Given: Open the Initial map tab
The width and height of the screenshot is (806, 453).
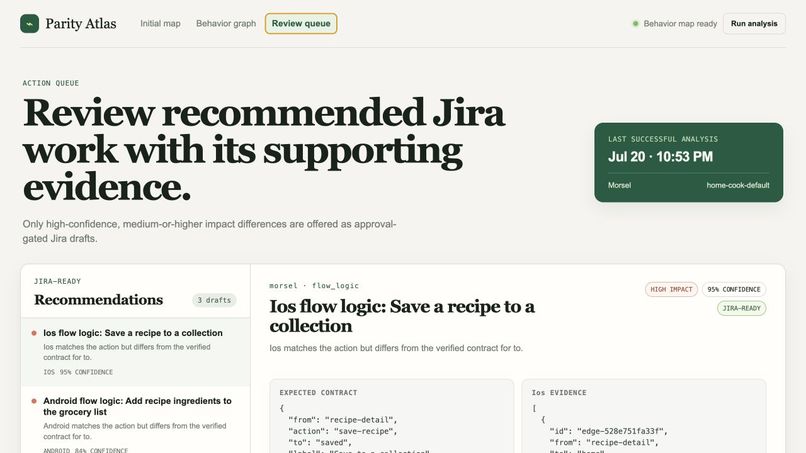Looking at the screenshot, I should click(160, 24).
